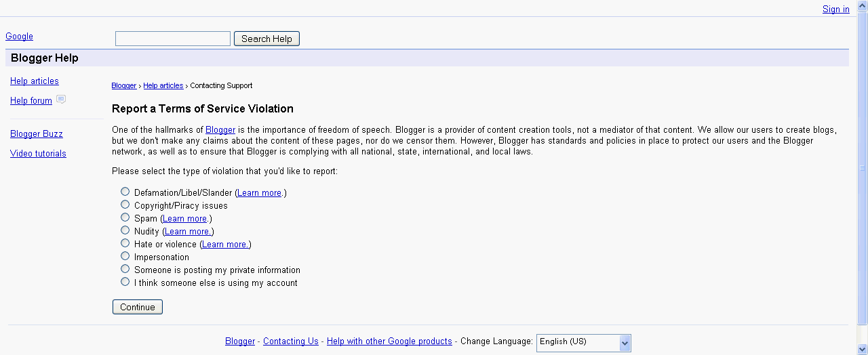868x355 pixels.
Task: Select 'I think someone else is using my account'
Action: (x=125, y=282)
